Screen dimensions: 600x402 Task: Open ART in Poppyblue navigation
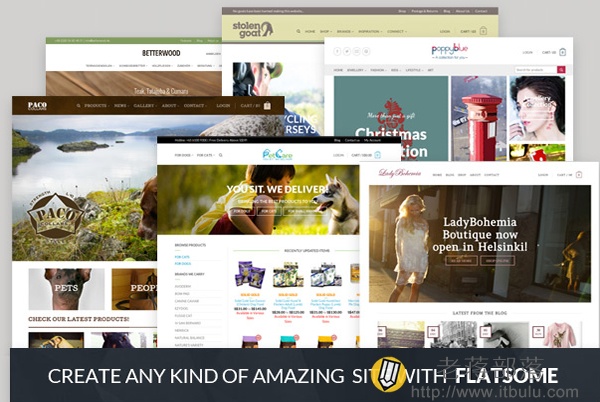[x=430, y=70]
